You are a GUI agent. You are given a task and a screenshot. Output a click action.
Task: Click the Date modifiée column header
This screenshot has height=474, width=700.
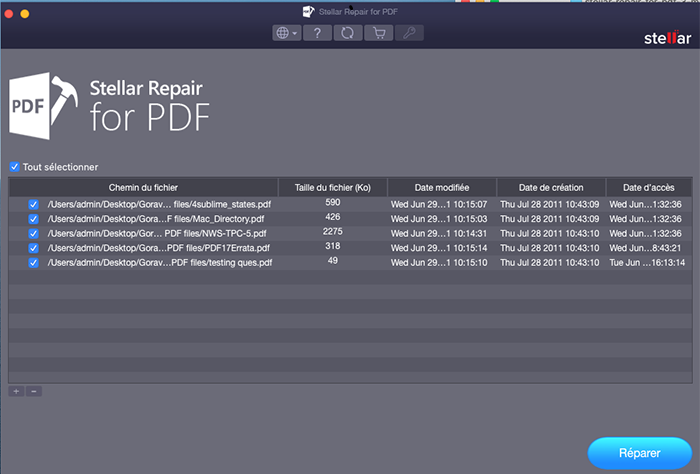441,187
